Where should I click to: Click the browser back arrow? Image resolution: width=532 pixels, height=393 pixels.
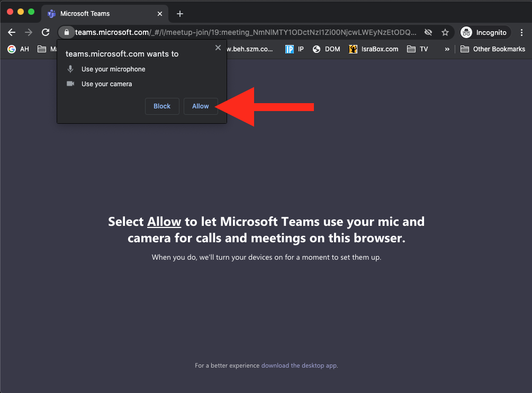coord(12,32)
